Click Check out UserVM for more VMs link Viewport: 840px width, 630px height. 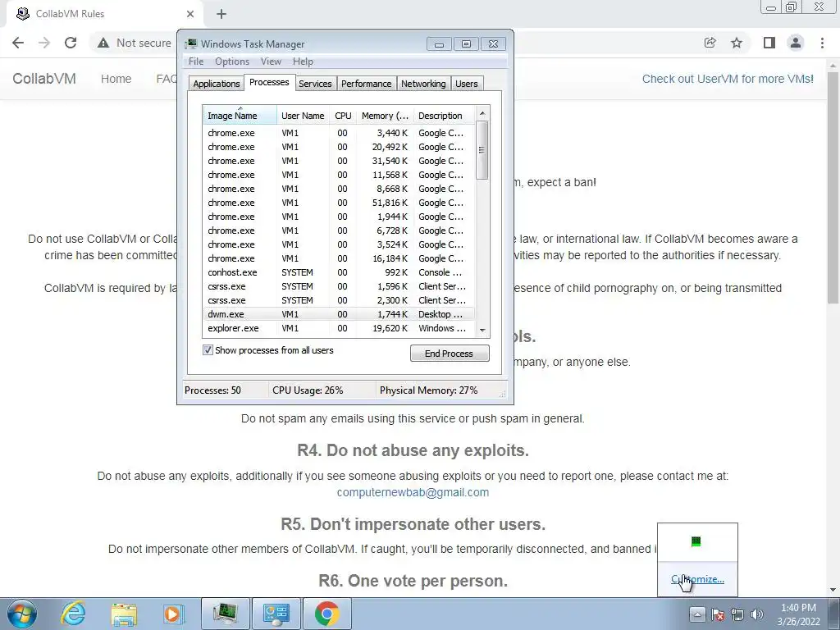pos(728,79)
